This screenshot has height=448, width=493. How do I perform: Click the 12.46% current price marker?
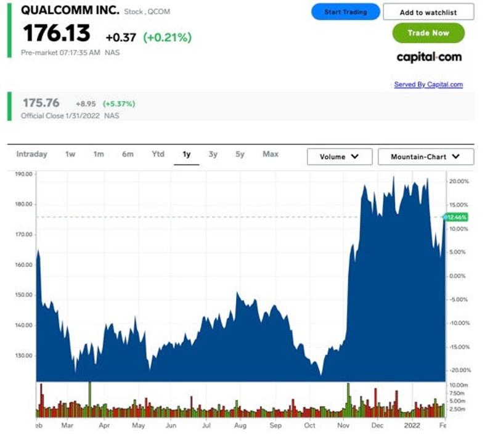point(455,217)
